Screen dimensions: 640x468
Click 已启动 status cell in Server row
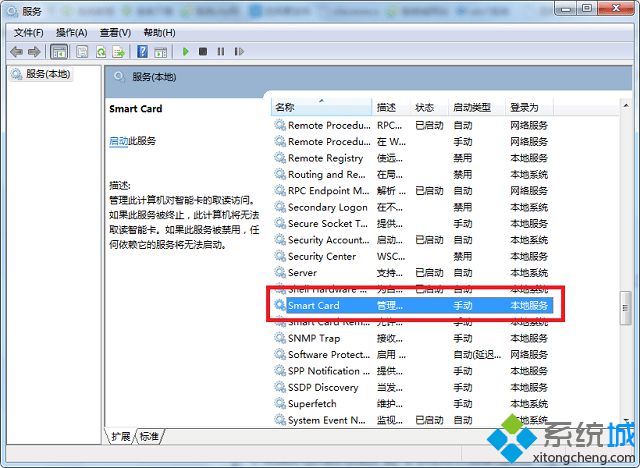coord(429,273)
